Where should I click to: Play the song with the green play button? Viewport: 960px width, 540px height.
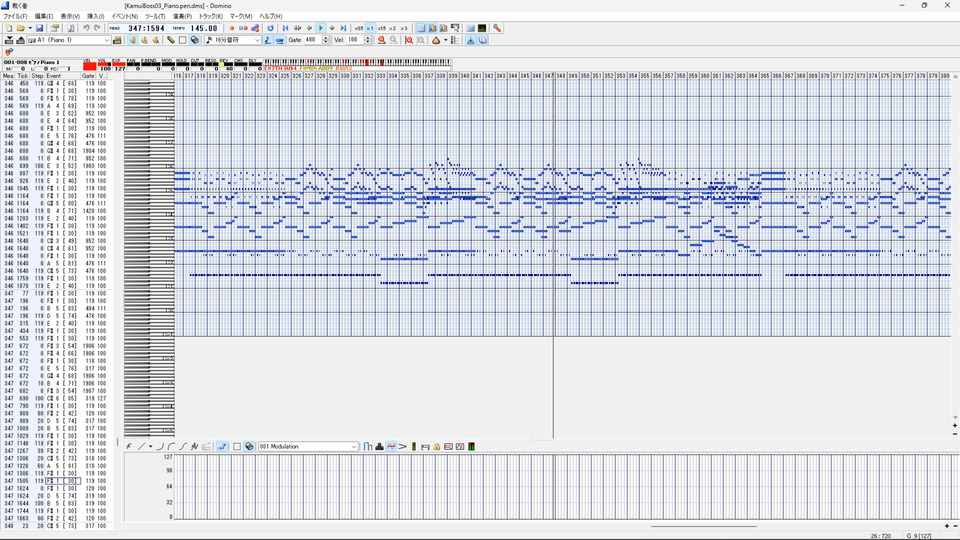320,28
